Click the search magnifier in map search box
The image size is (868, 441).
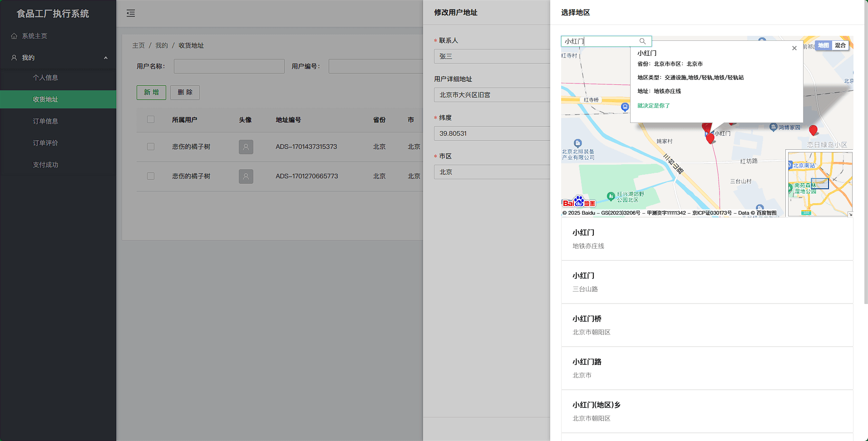642,41
